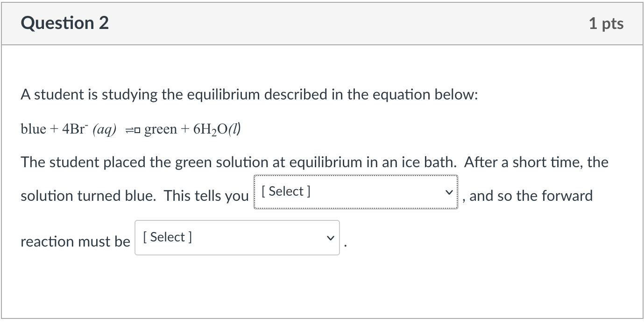644x325 pixels.
Task: Click the Question 2 header title
Action: tap(64, 22)
